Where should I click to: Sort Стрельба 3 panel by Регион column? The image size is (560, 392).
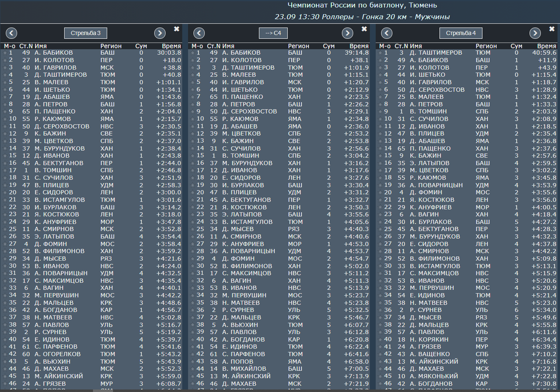coord(111,46)
